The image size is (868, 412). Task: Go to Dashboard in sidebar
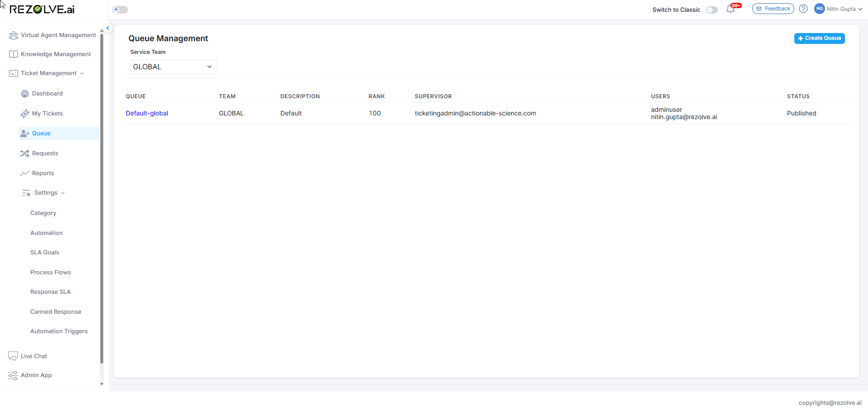click(x=47, y=94)
